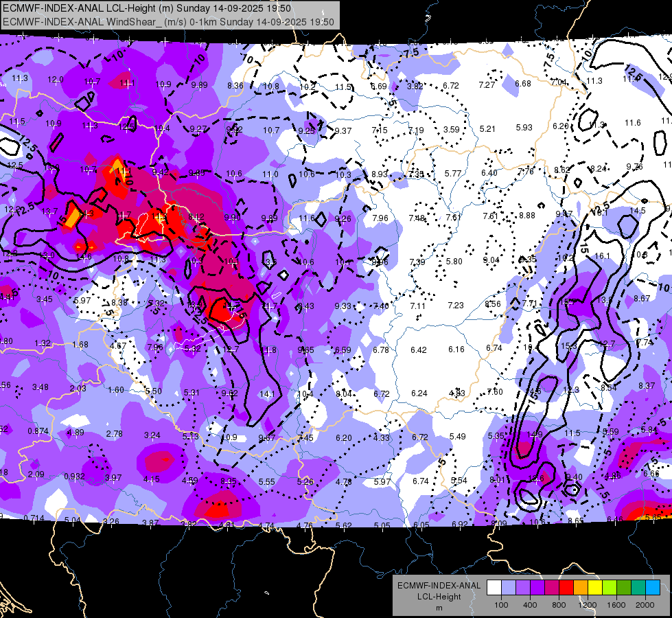The width and height of the screenshot is (672, 618).
Task: Click the wind shear value 8.36
Action: (x=235, y=86)
